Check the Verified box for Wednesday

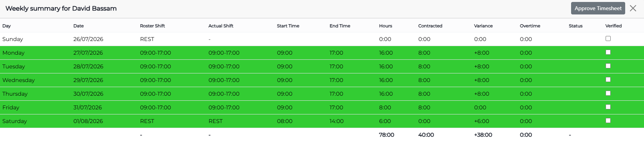(608, 79)
